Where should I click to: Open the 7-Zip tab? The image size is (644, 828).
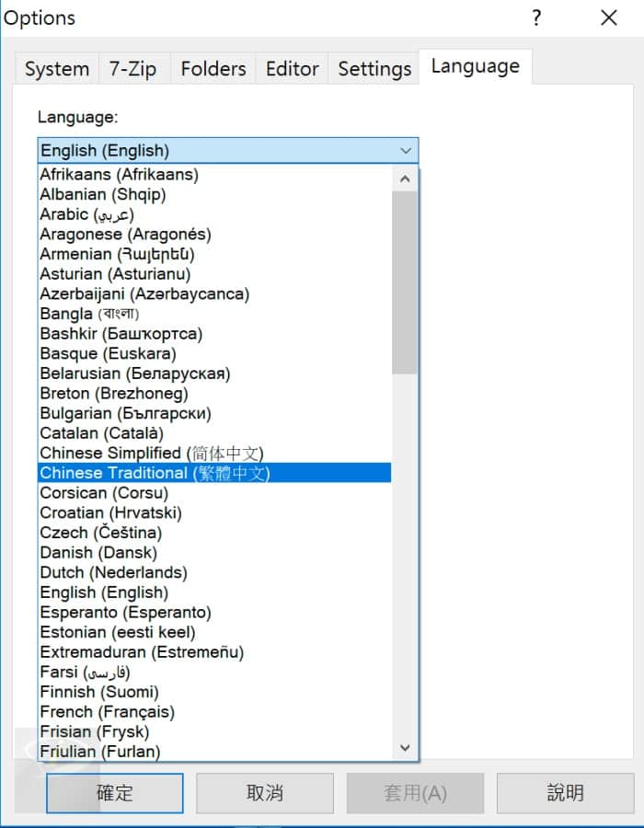pyautogui.click(x=133, y=69)
